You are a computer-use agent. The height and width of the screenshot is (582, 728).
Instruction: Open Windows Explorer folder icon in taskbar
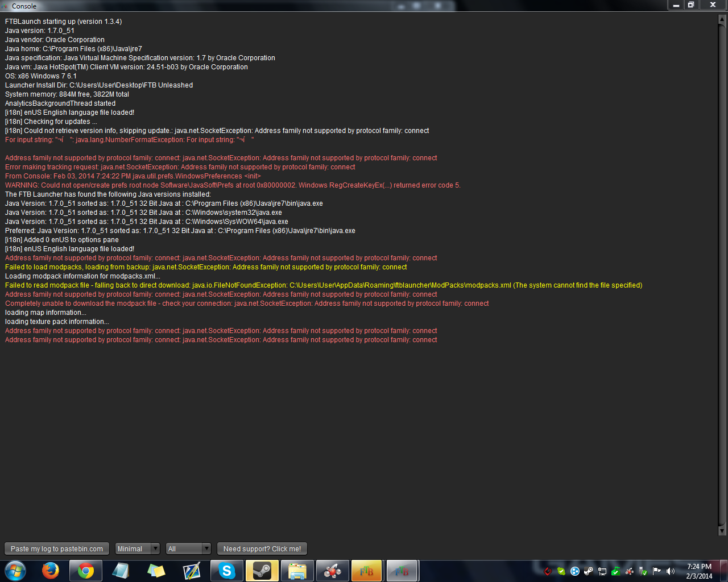click(x=297, y=571)
